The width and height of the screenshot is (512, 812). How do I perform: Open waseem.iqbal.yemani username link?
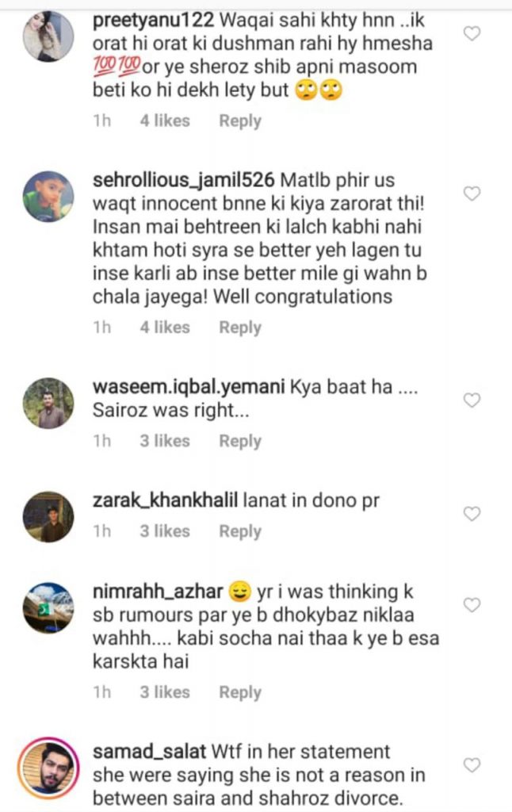189,387
